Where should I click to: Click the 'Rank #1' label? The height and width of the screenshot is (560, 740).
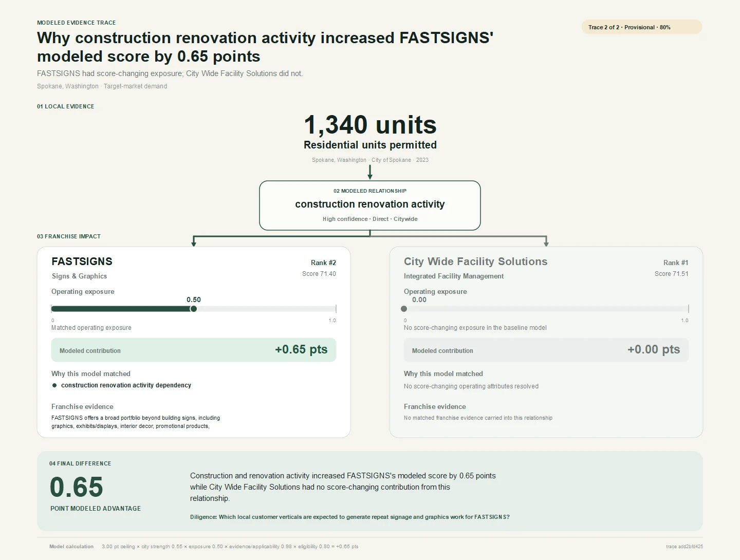(676, 263)
